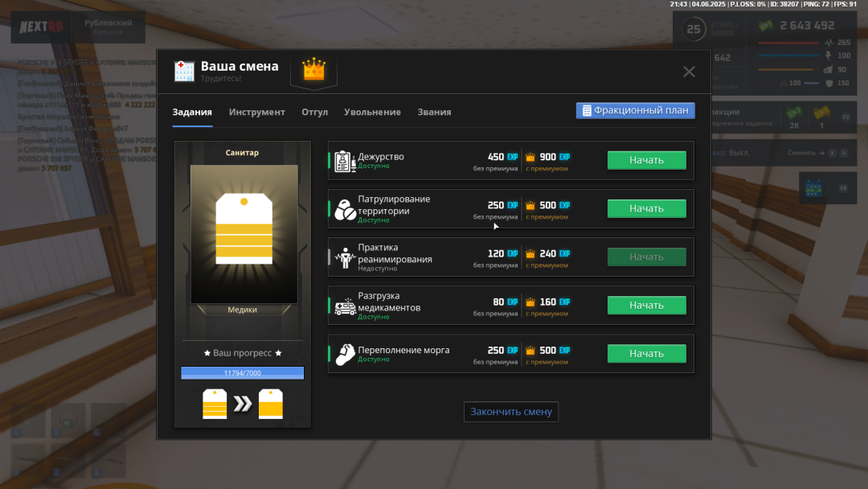868x489 pixels.
Task: Click the hospital icon beside Ваша смена
Action: point(184,71)
